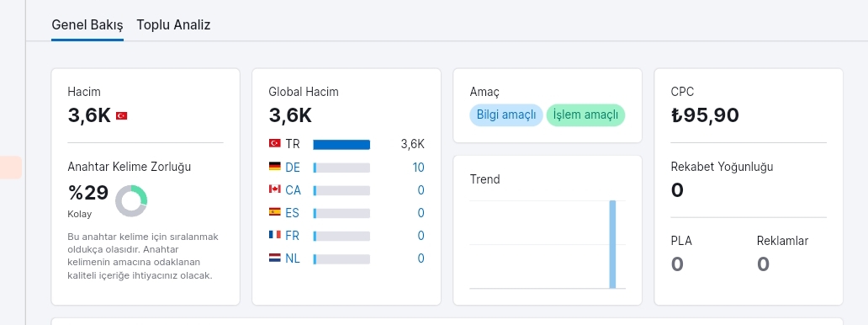The width and height of the screenshot is (868, 325).
Task: Click the keyword difficulty donut chart
Action: (131, 200)
